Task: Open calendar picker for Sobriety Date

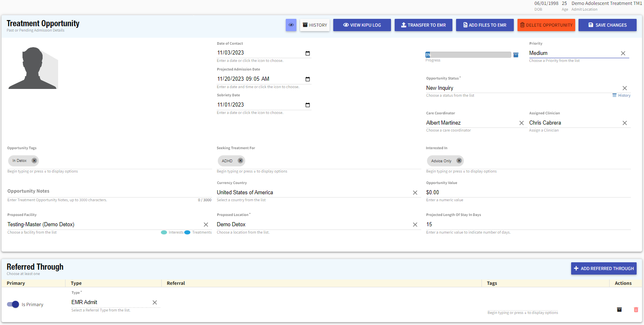Action: 307,105
